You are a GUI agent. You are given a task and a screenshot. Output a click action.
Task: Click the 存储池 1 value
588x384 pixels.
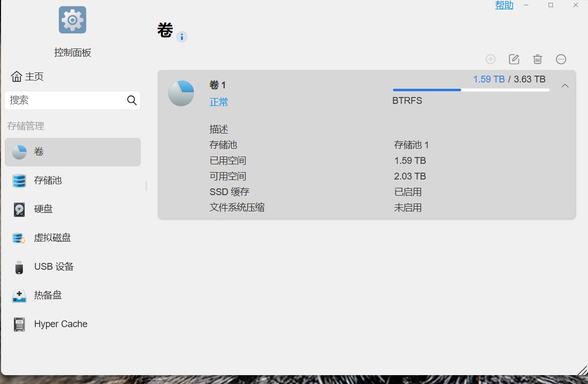(411, 145)
